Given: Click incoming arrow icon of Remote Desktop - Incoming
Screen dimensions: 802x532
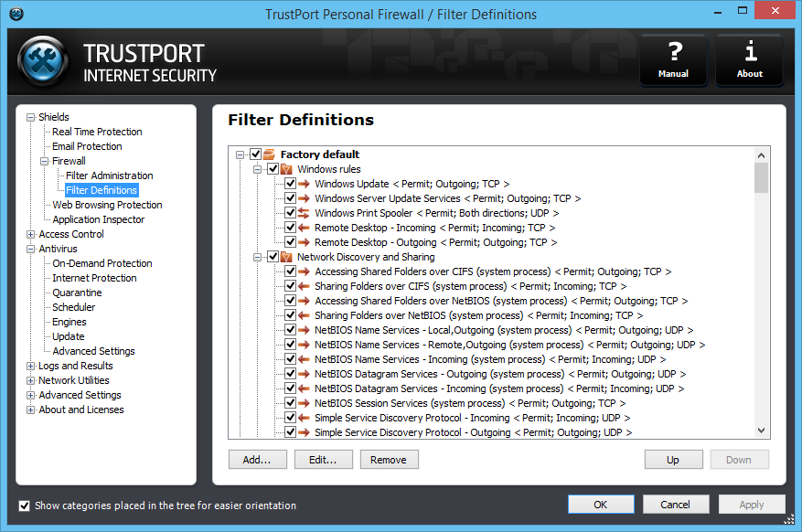Looking at the screenshot, I should 304,228.
